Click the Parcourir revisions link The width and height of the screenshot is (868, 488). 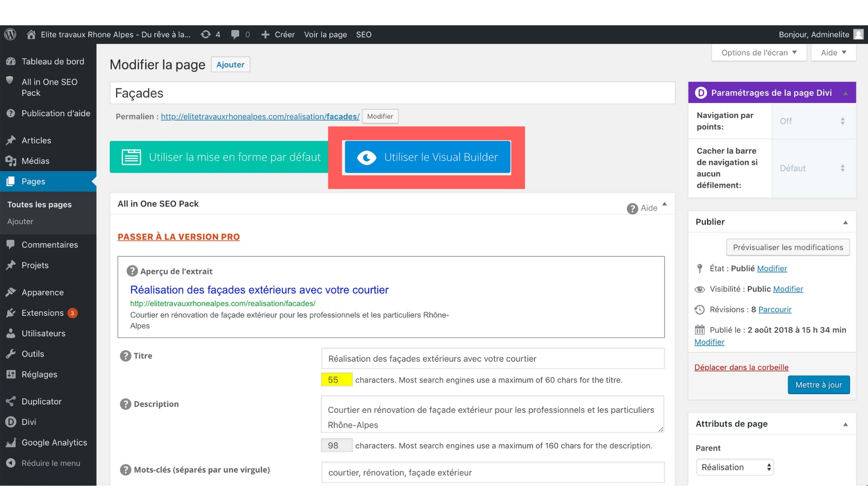coord(775,310)
